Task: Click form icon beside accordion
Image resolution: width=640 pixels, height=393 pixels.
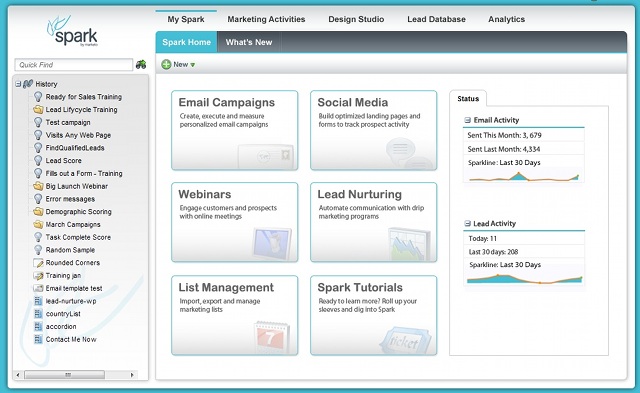Action: [38, 326]
